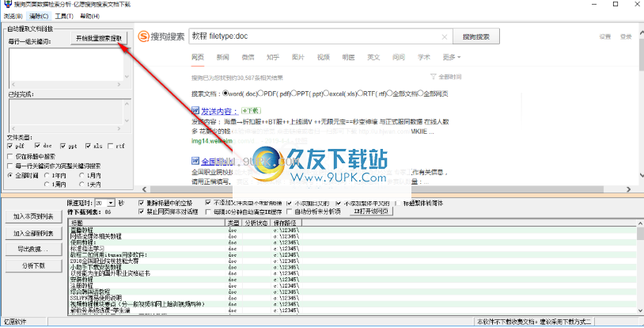The height and width of the screenshot is (328, 644).
Task: Select 全部文档 radio option
Action: click(x=390, y=93)
